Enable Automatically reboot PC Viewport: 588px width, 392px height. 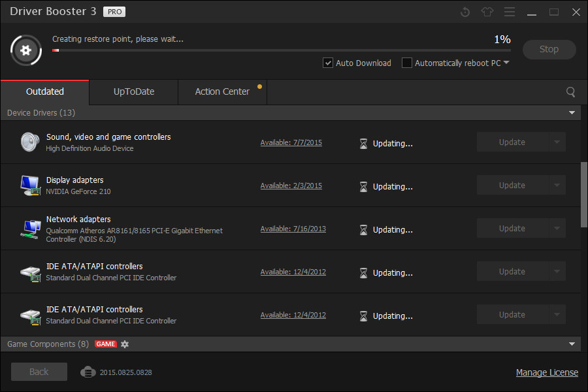point(406,63)
